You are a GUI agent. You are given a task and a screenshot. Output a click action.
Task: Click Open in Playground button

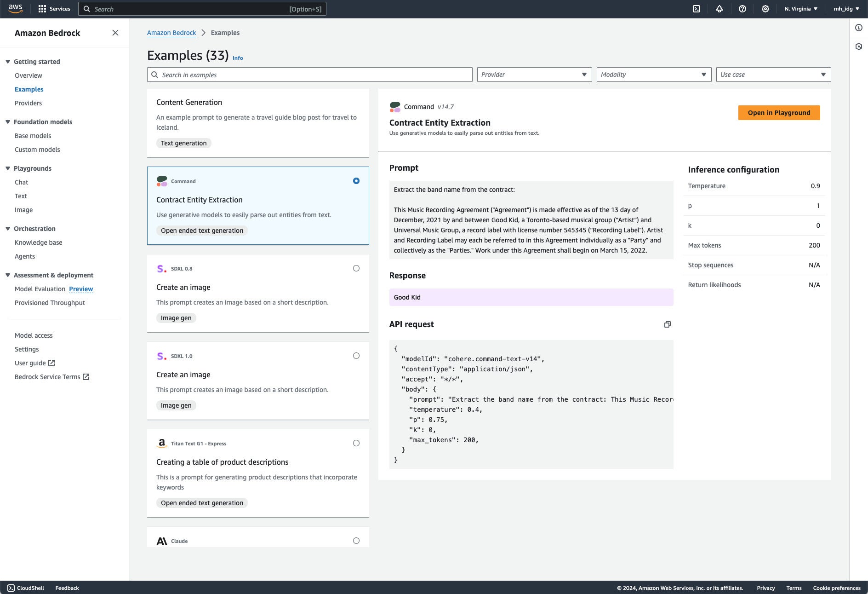click(779, 113)
